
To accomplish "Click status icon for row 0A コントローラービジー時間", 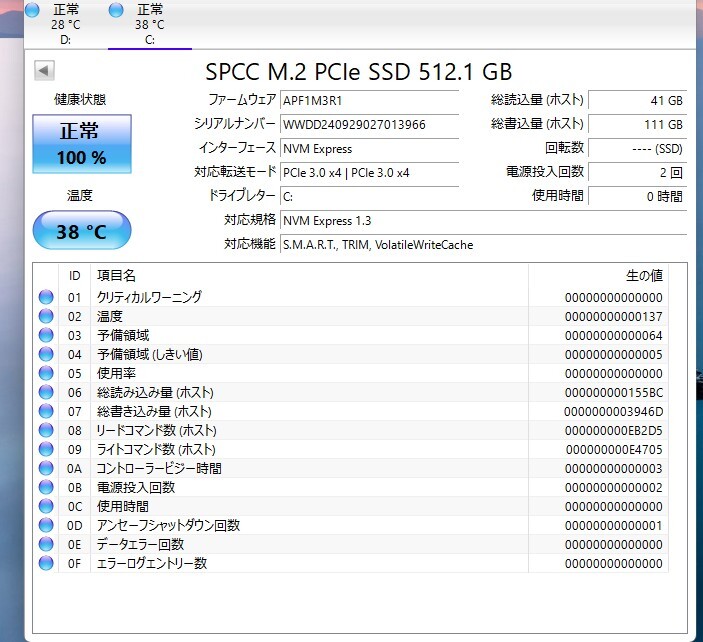I will coord(46,468).
